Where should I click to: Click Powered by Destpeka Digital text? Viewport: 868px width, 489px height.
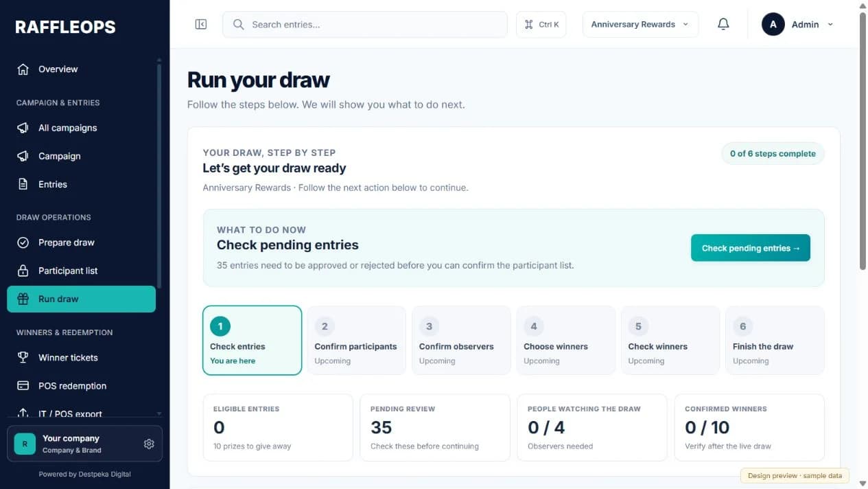[84, 475]
